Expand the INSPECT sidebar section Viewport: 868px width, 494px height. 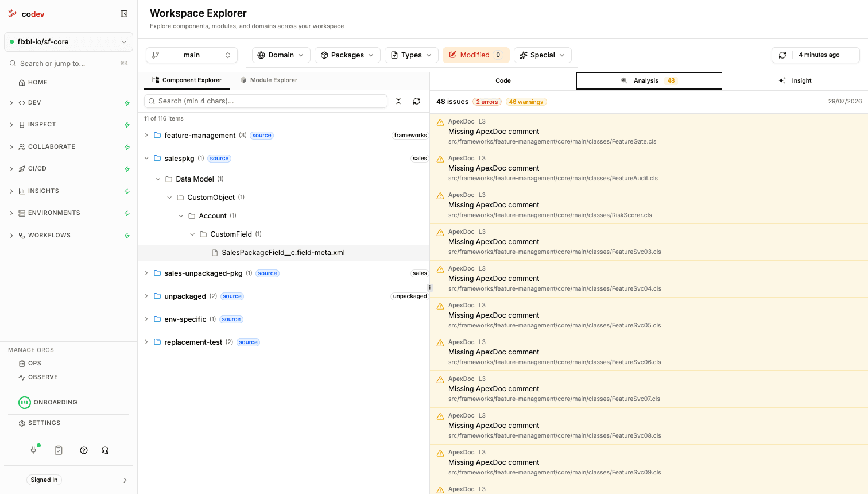point(11,125)
